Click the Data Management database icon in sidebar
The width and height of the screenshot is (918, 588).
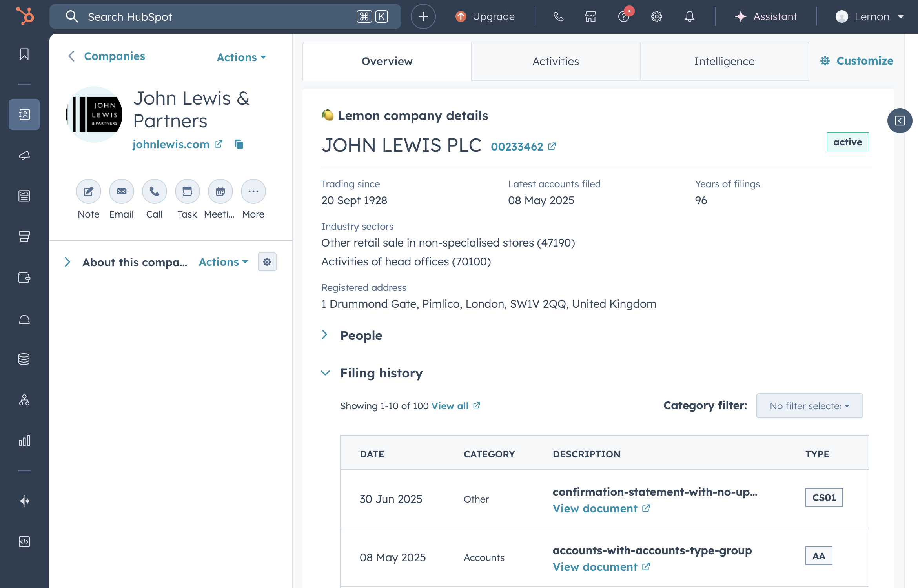coord(24,359)
